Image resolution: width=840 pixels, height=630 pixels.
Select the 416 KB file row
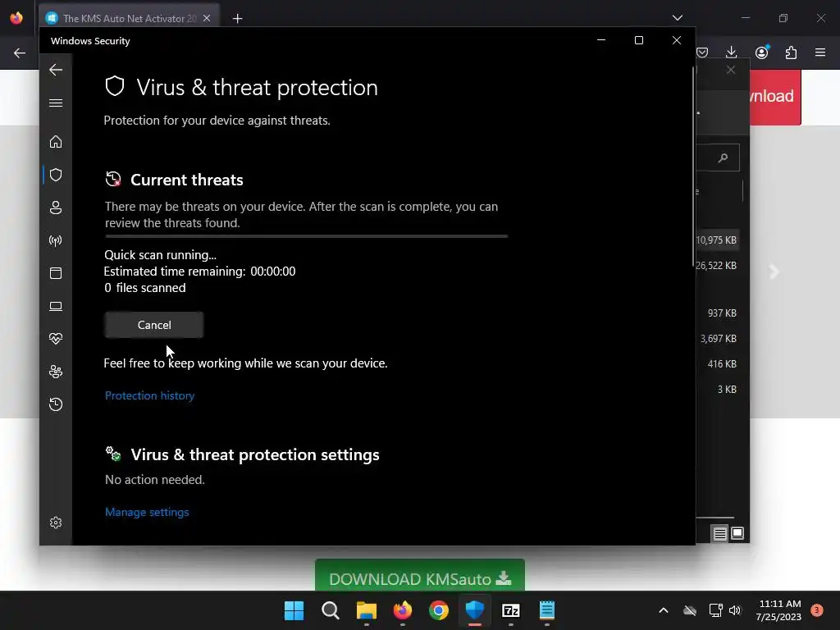pos(718,363)
